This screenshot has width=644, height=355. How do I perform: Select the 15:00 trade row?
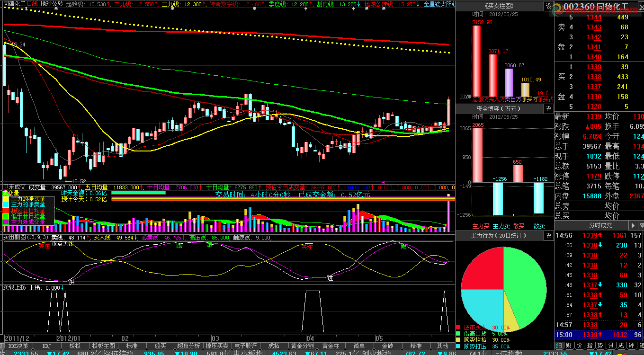pyautogui.click(x=599, y=335)
